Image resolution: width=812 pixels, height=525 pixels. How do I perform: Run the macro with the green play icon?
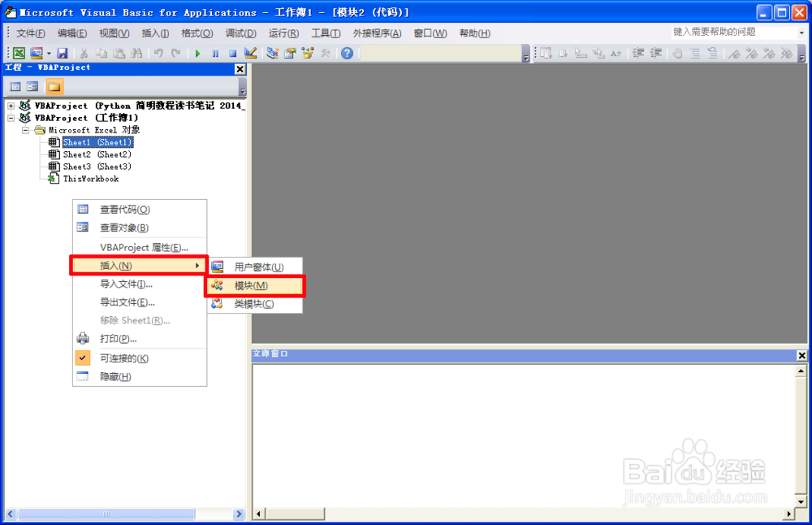[197, 53]
